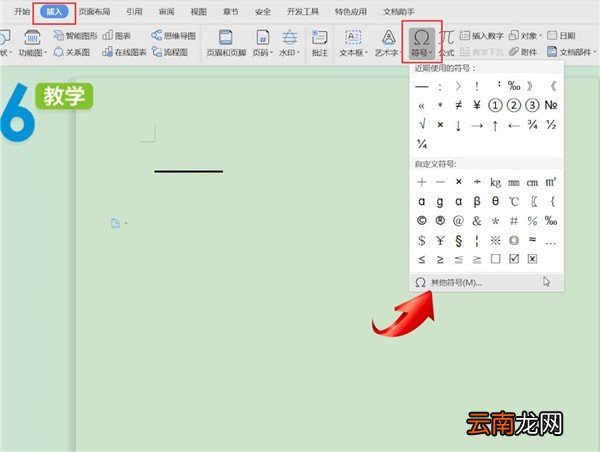Insert the 智能图形 smart graphic

click(x=76, y=36)
